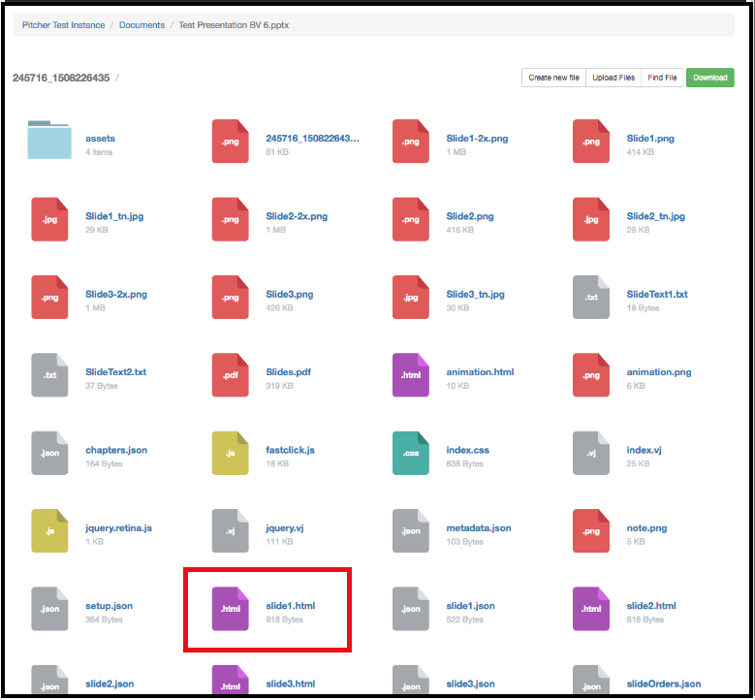
Task: Select the note.png red file icon
Action: click(x=591, y=529)
